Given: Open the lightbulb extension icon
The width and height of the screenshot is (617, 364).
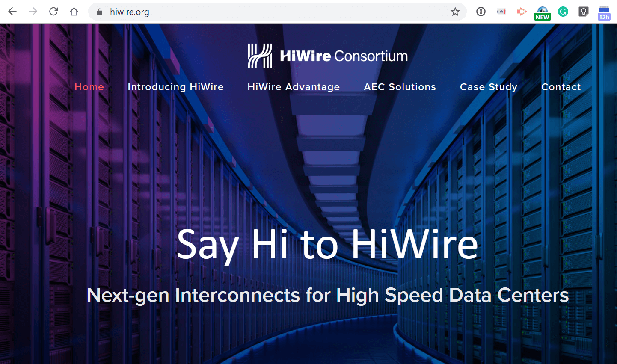Looking at the screenshot, I should (584, 12).
